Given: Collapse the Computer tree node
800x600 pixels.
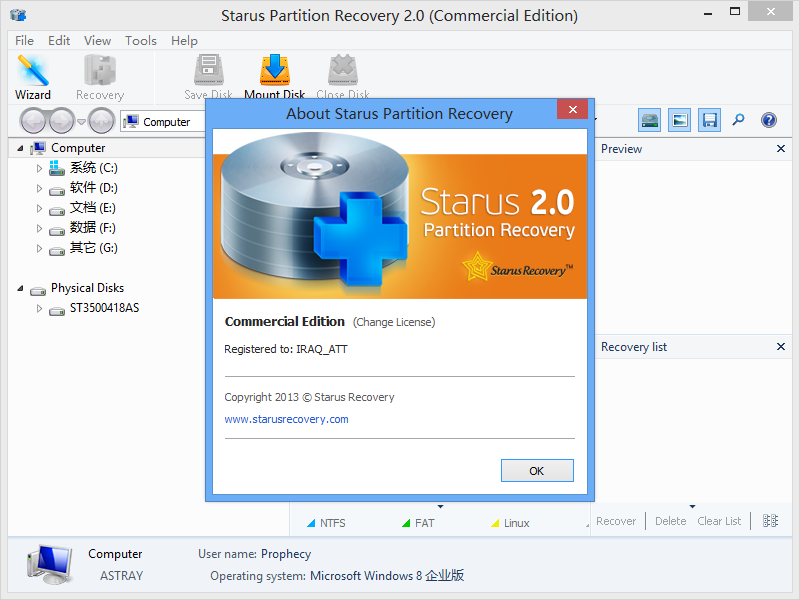Looking at the screenshot, I should [20, 148].
